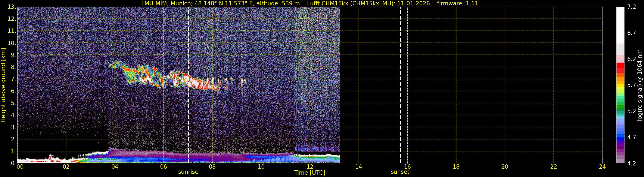Select the 'sunset' label below the axis
The image size is (644, 177).
point(400,172)
